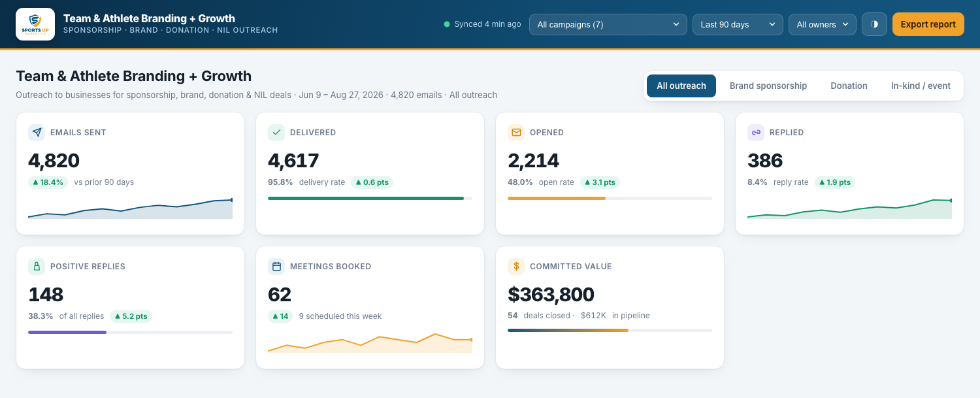This screenshot has height=398, width=980.
Task: Click the Emails Sent sparkline chart
Action: (x=130, y=208)
